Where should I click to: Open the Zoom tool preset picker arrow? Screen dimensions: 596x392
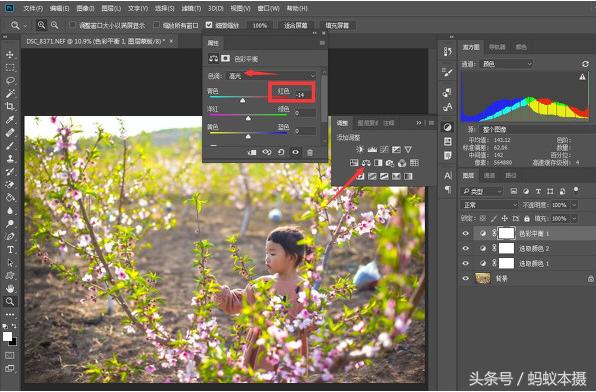[x=25, y=26]
